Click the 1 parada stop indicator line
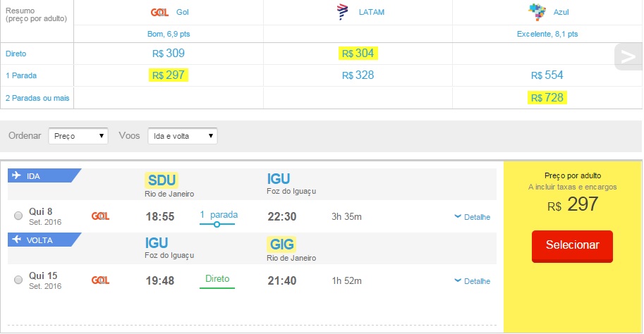The image size is (644, 334). point(217,224)
